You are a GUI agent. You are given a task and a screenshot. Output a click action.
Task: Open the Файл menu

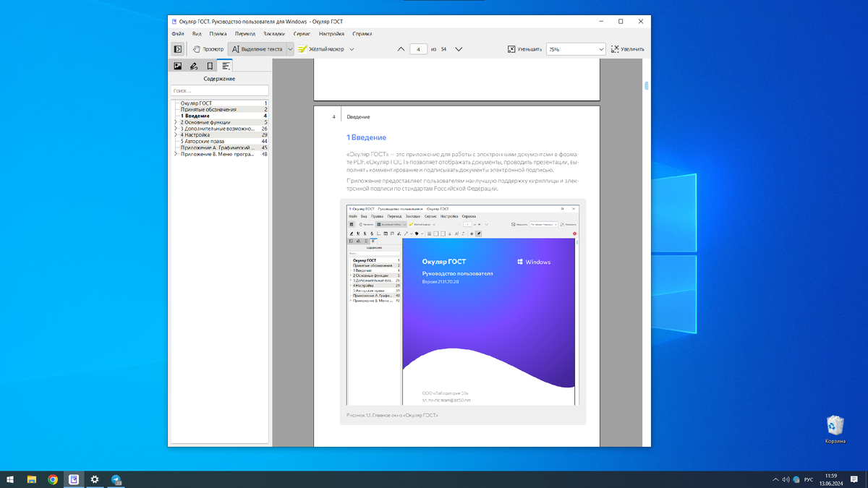[178, 33]
